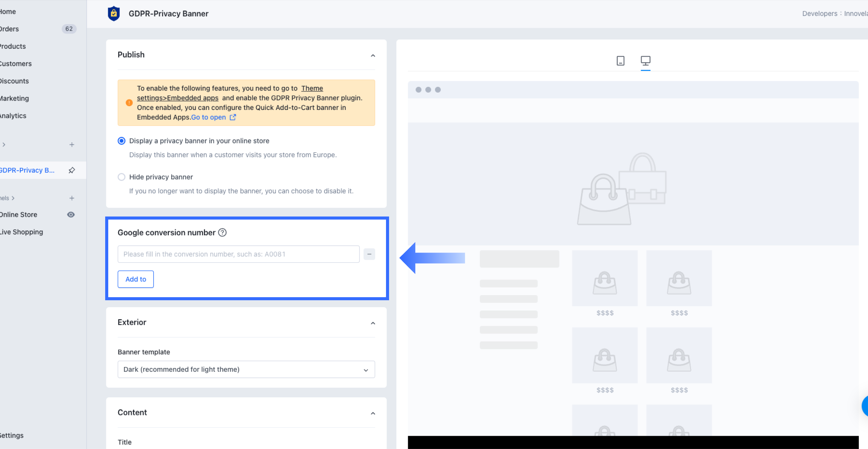Viewport: 868px width, 449px height.
Task: Collapse the Publish section
Action: click(x=373, y=55)
